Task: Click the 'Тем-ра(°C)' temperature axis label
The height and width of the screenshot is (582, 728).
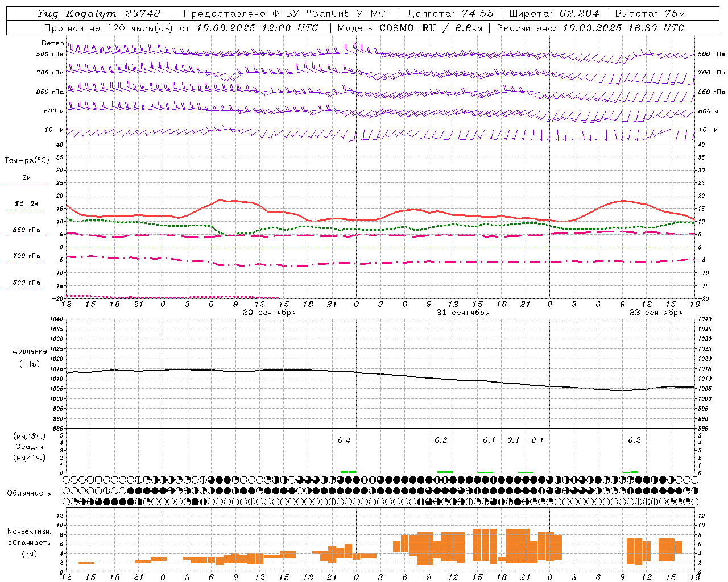Action: point(27,161)
